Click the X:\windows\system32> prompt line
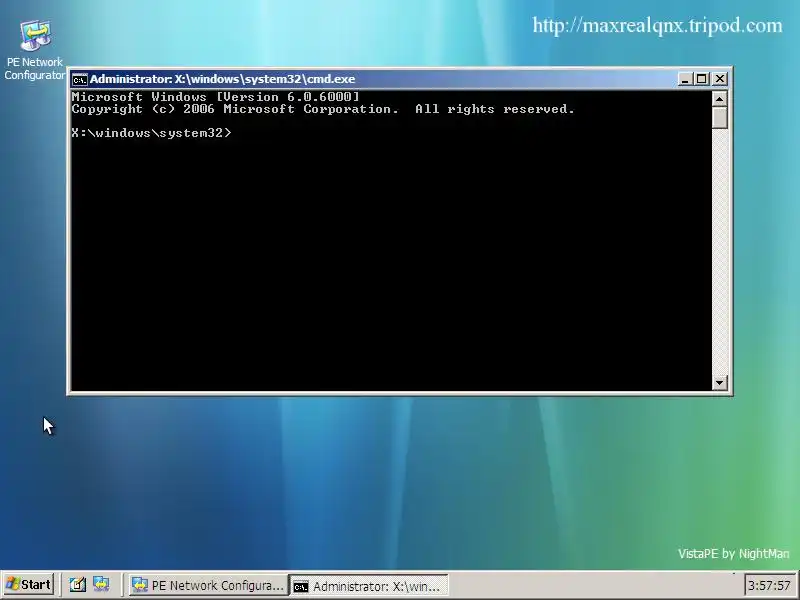The width and height of the screenshot is (800, 600). (152, 133)
